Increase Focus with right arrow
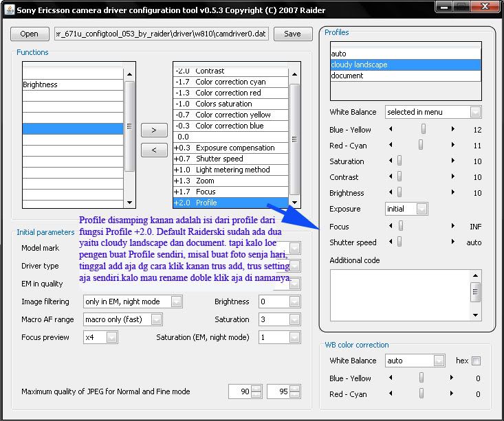This screenshot has width=504, height=421. [x=453, y=226]
